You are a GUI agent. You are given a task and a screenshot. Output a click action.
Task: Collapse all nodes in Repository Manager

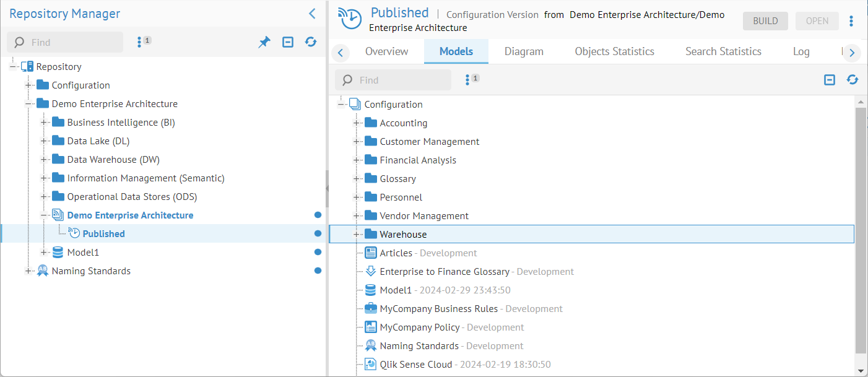[288, 42]
